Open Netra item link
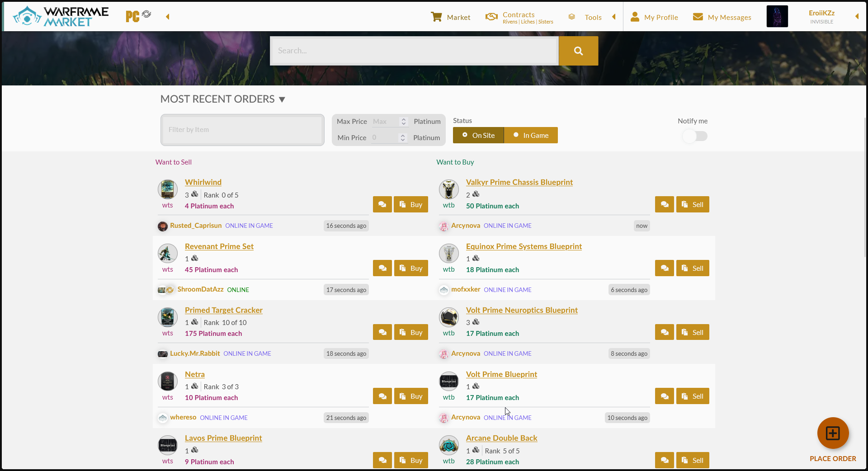868x471 pixels. (195, 374)
